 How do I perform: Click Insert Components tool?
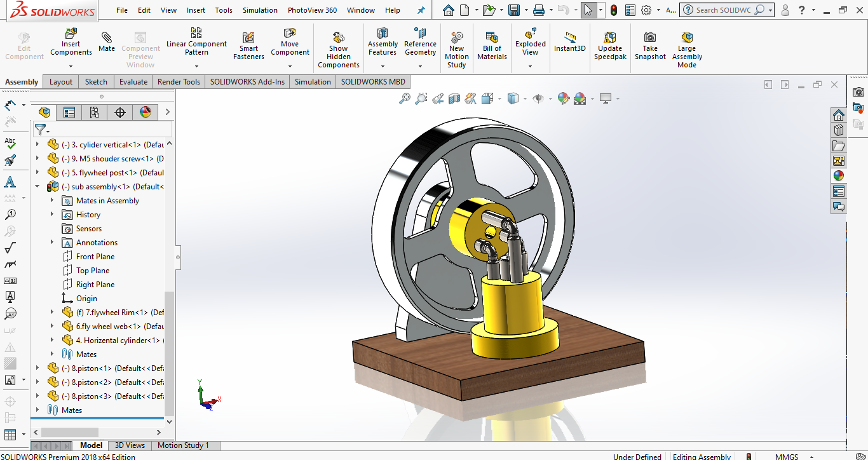[71, 41]
